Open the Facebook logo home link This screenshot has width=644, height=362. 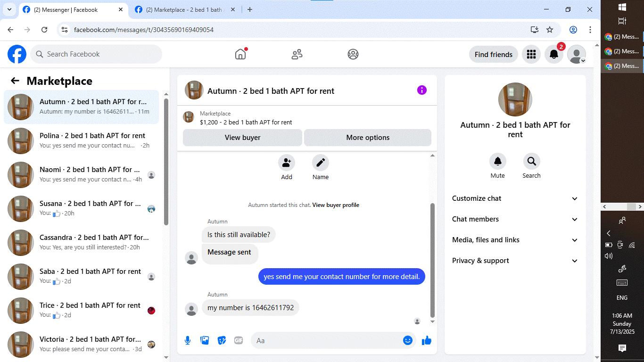point(17,54)
